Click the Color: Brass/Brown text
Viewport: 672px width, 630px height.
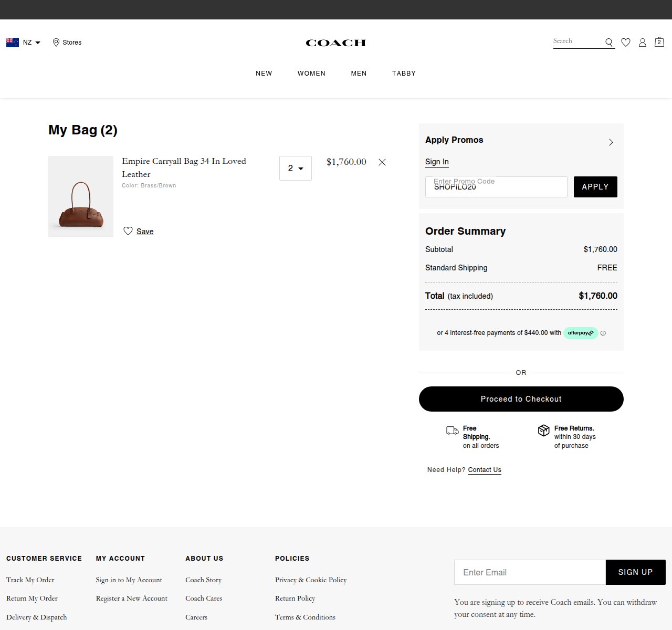click(149, 185)
